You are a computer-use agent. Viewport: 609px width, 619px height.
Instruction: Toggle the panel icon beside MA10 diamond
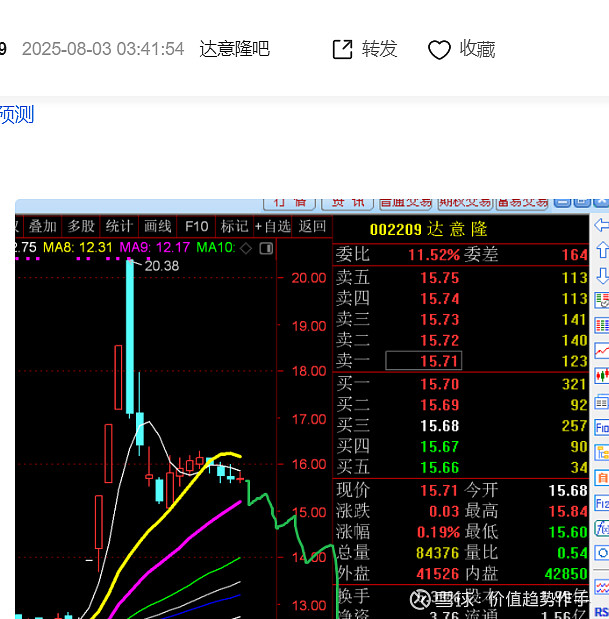[266, 248]
